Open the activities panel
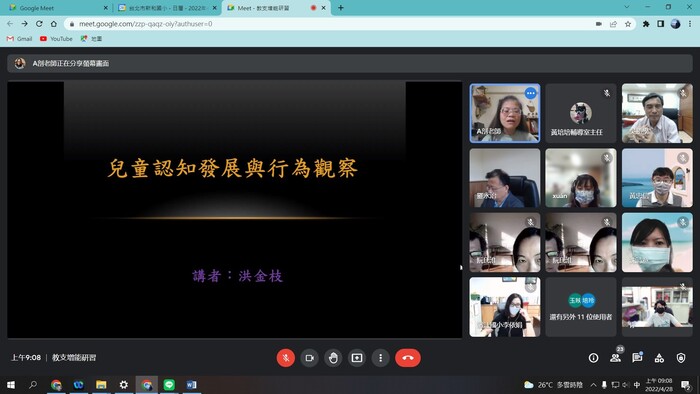 (659, 358)
